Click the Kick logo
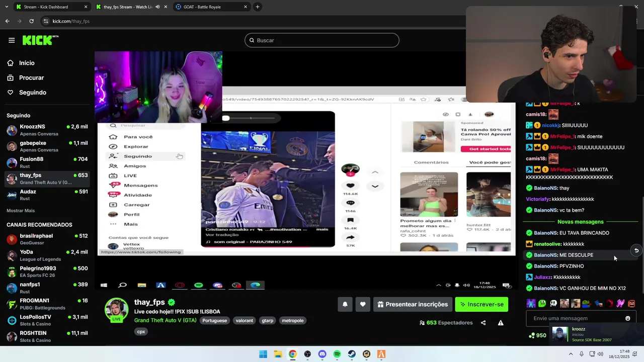 [40, 40]
